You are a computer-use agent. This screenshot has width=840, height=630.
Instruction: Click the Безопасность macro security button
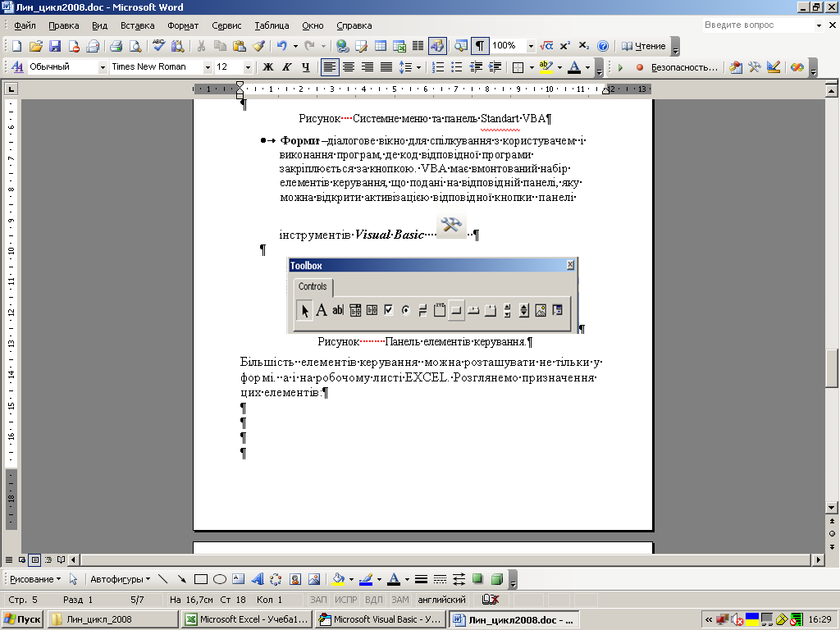pos(684,67)
